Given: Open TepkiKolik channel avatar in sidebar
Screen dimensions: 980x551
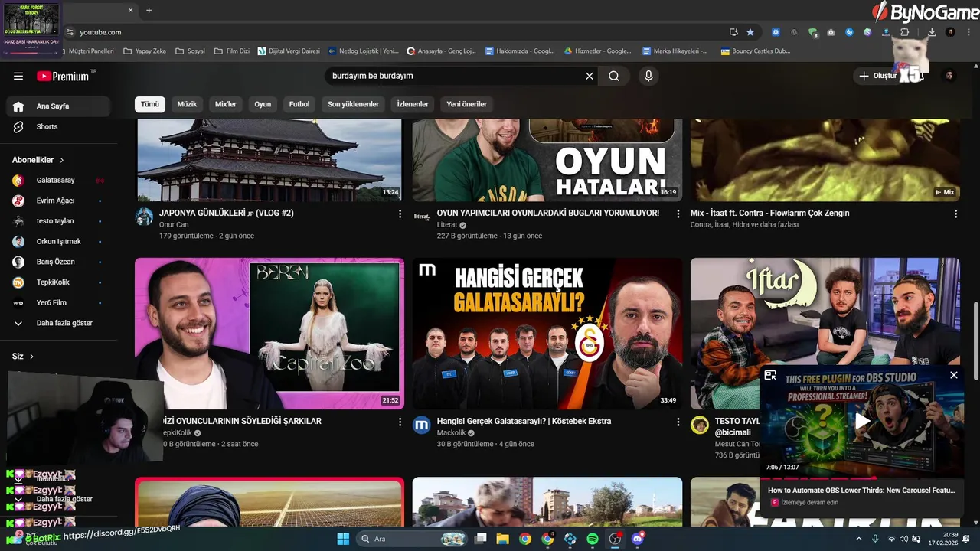Looking at the screenshot, I should (x=18, y=282).
